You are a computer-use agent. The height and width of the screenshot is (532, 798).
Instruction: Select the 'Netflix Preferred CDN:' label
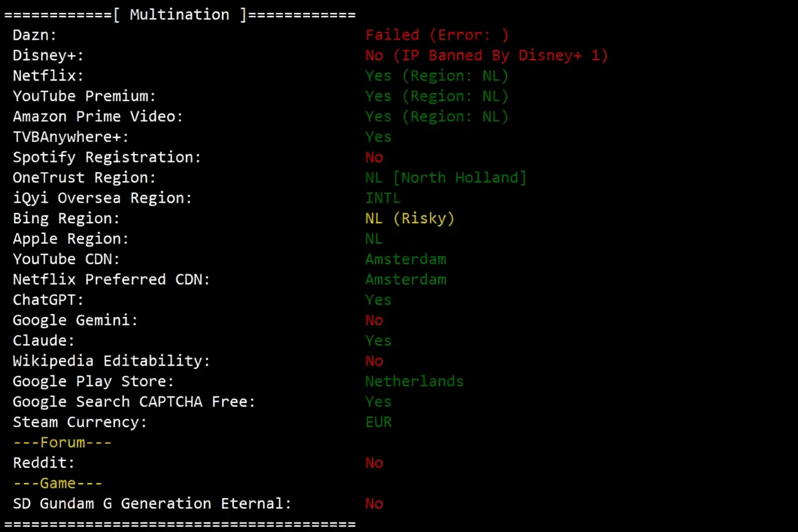[x=111, y=281]
